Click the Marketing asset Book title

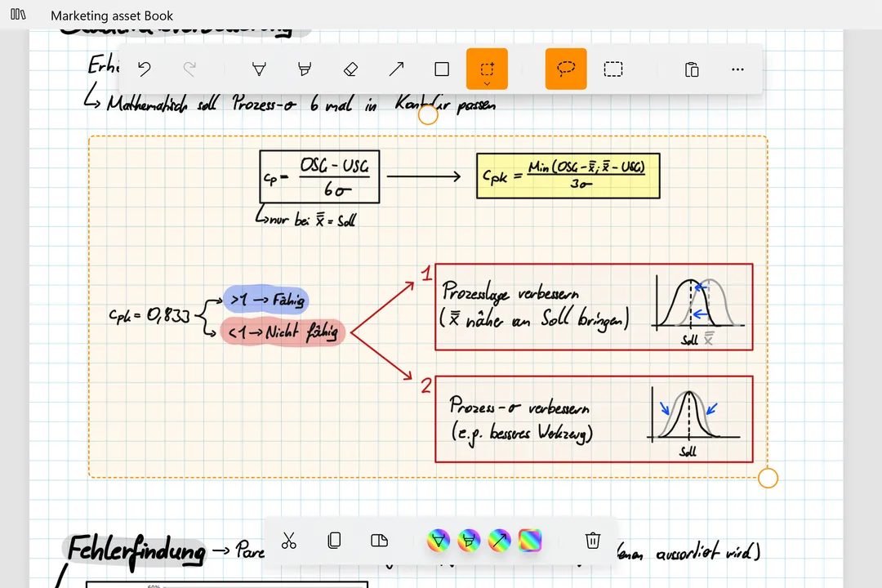[x=112, y=16]
